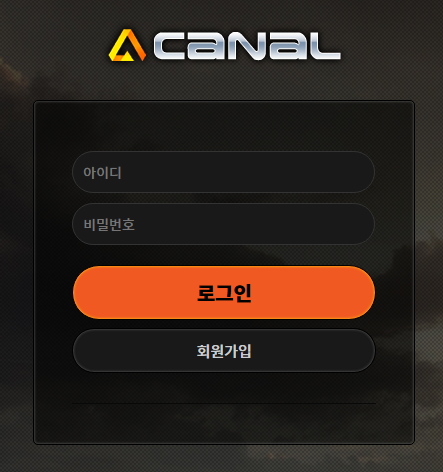Screen dimensions: 443x472
Task: Focus the 비밀번호 input field
Action: coord(223,224)
